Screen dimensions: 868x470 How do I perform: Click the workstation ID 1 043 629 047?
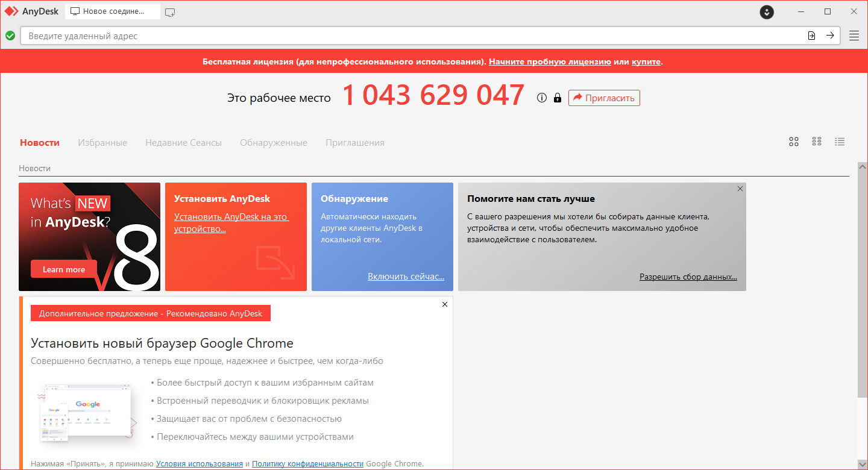tap(433, 95)
